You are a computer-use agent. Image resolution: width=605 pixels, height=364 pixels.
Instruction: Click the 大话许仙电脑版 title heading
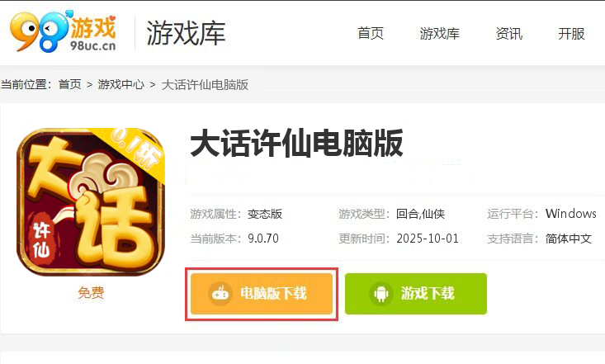click(296, 144)
